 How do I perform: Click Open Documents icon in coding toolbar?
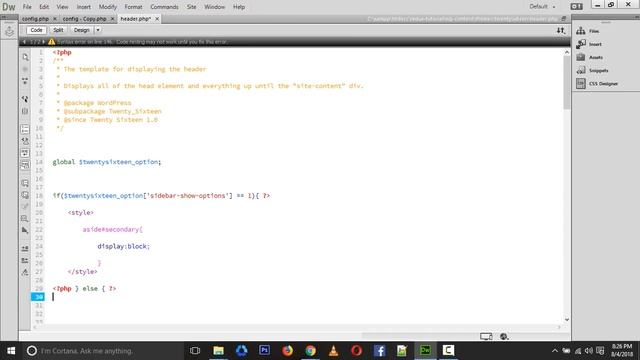tap(25, 57)
